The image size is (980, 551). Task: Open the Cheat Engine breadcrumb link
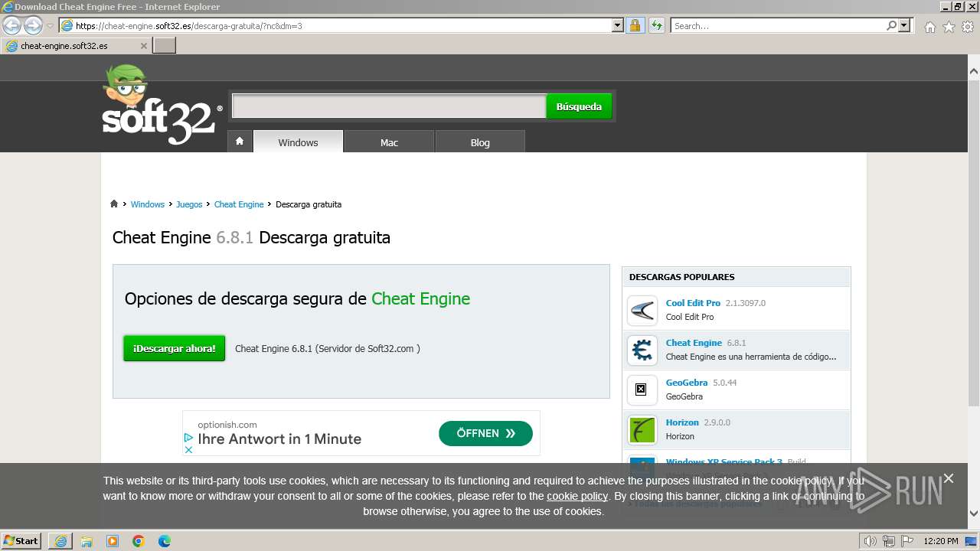[x=239, y=204]
